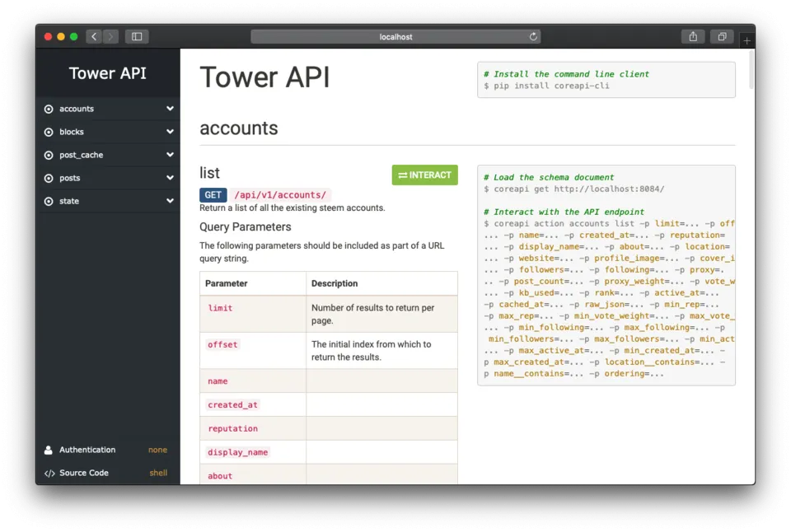Click the state circle icon in sidebar
791x532 pixels.
[x=49, y=201]
